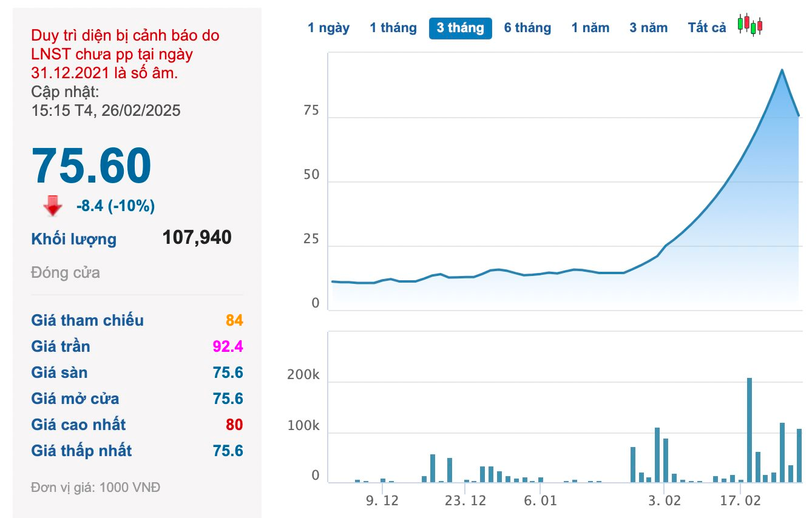Viewport: 812px width, 518px height.
Task: Select the '1 ngày' time range tab
Action: (x=328, y=28)
